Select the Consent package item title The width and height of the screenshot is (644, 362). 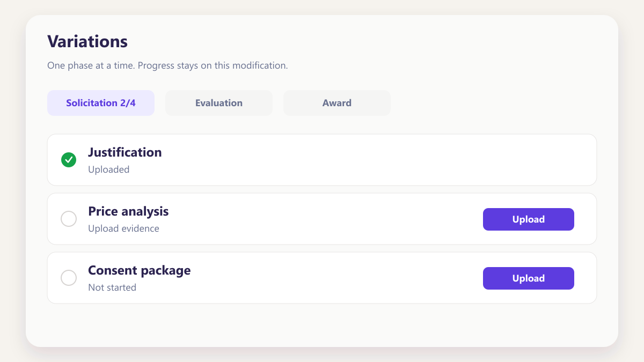[140, 270]
